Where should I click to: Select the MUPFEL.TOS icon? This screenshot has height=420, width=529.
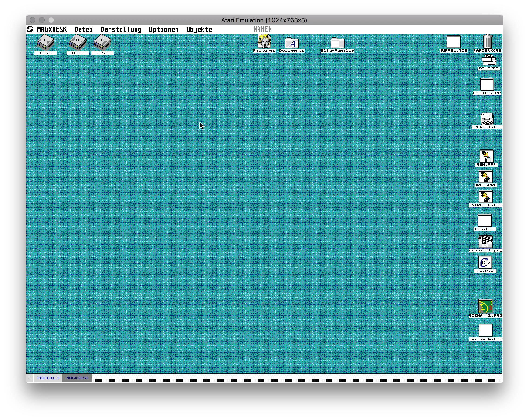click(x=453, y=42)
